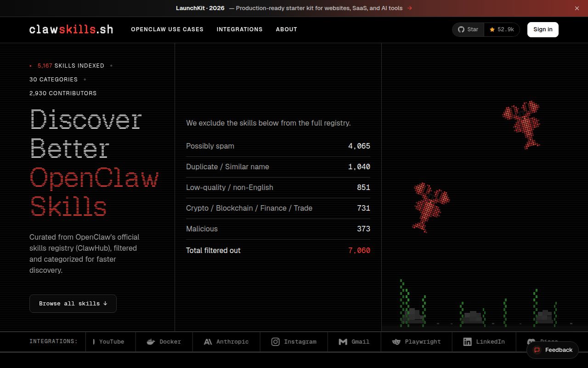588x368 pixels.
Task: Select the LinkedIn integration
Action: pyautogui.click(x=484, y=342)
